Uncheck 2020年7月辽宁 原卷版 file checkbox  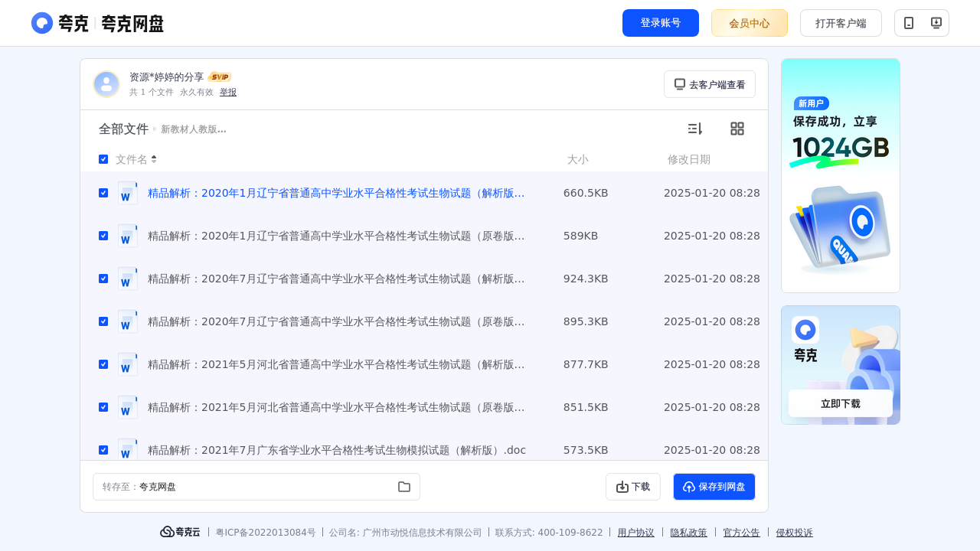pos(103,321)
